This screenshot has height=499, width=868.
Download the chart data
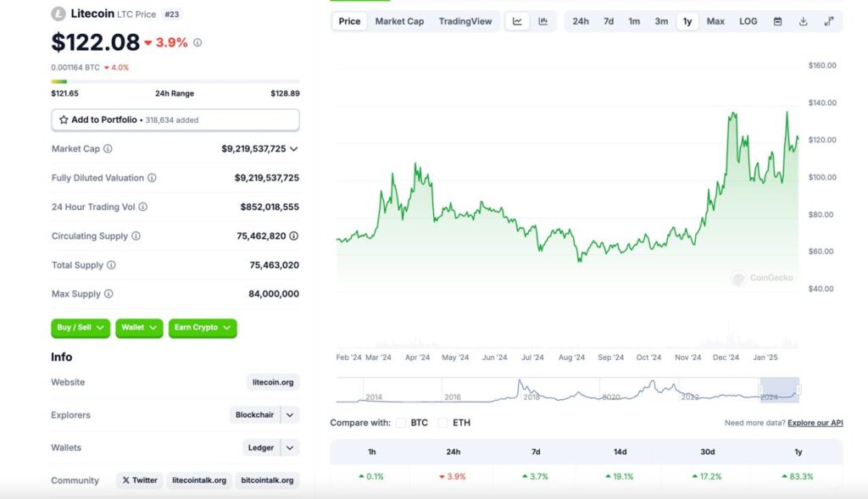click(x=804, y=21)
